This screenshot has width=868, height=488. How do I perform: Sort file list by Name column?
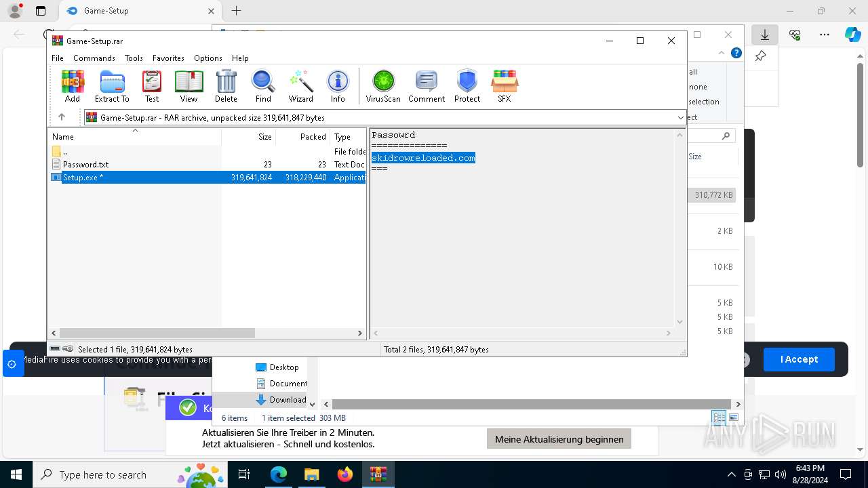point(135,137)
